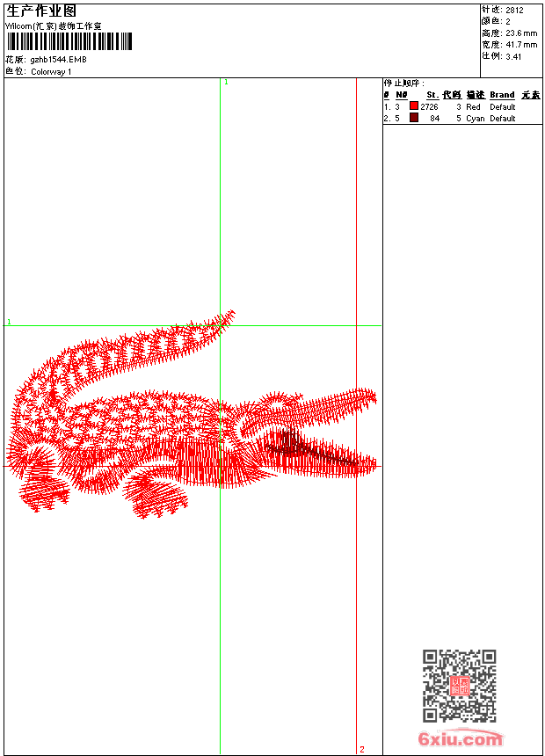Click the '代码' column header
The height and width of the screenshot is (756, 545).
pos(452,95)
